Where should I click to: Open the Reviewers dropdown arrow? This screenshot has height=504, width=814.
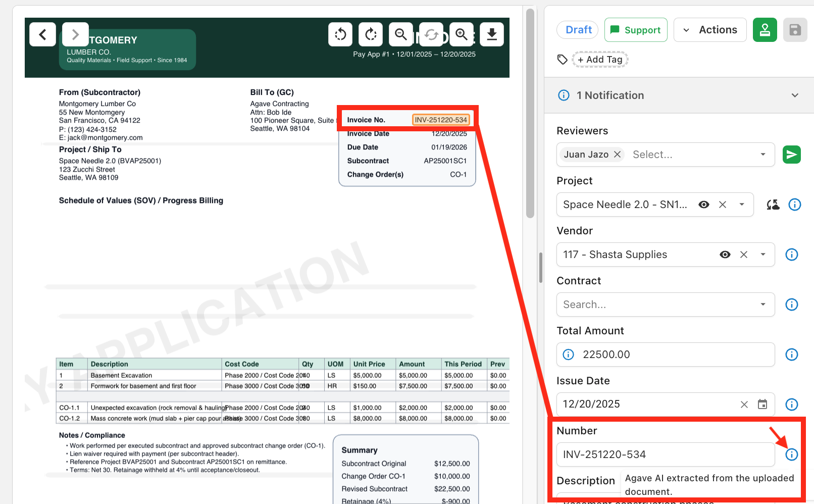point(763,155)
